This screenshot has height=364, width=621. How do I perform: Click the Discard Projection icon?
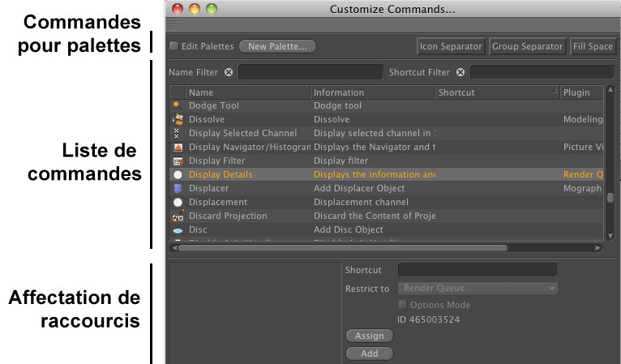177,216
